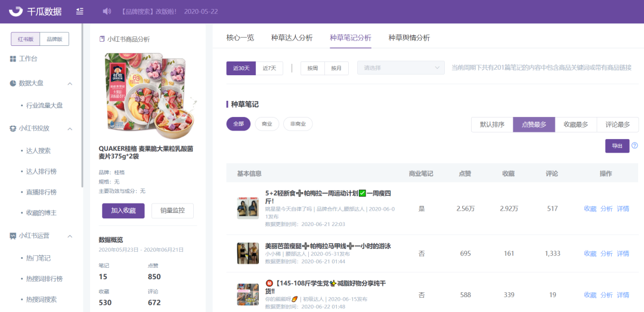Select 按月 period option
Screen dimensions: 644x312
coord(337,68)
